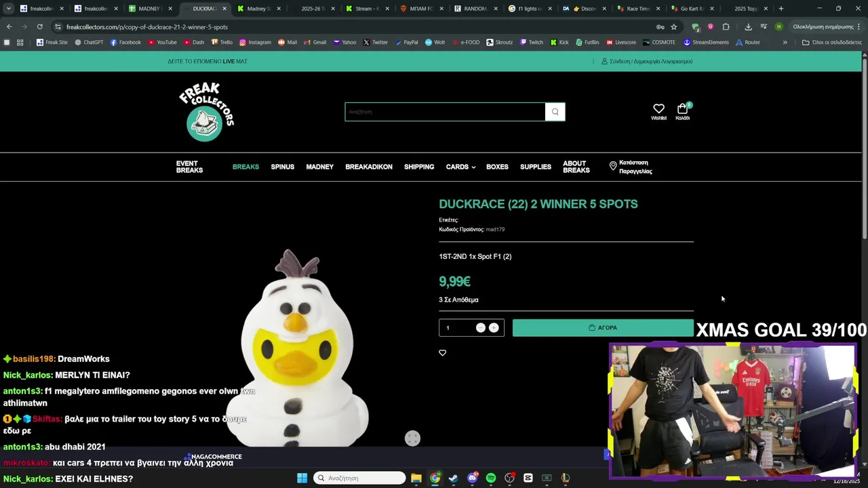This screenshot has height=488, width=868.
Task: Open the StreamElements bookmark
Action: tap(706, 42)
